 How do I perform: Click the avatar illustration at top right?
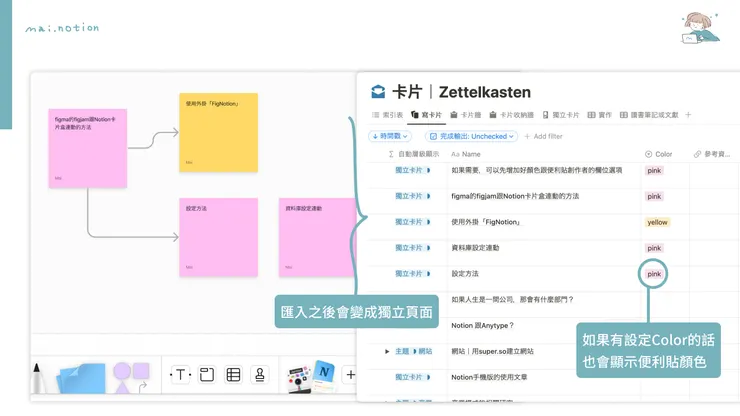point(701,28)
